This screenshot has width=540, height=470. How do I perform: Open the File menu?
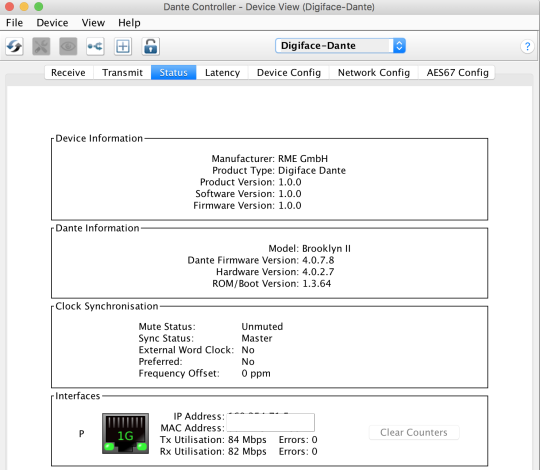pos(14,23)
